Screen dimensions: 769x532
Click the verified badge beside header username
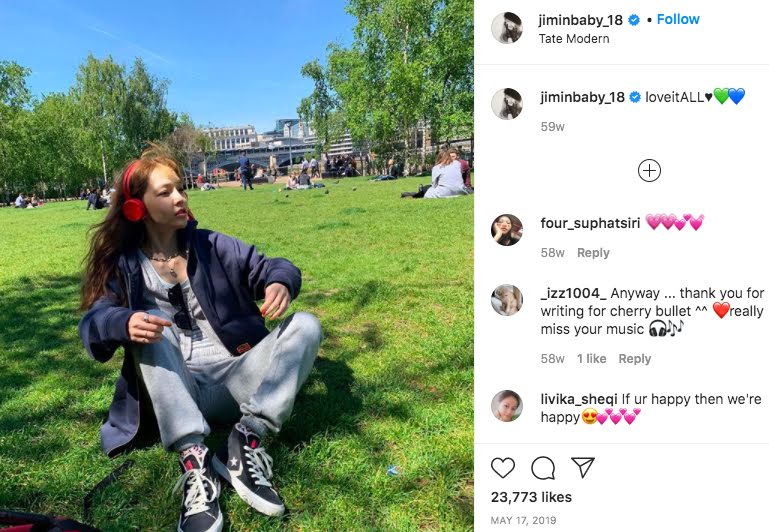[x=634, y=20]
